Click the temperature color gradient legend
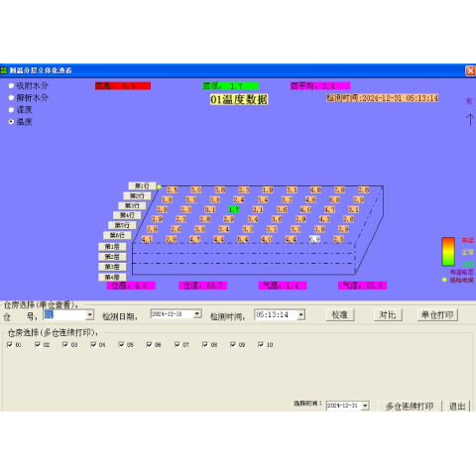The width and height of the screenshot is (476, 476). click(448, 252)
